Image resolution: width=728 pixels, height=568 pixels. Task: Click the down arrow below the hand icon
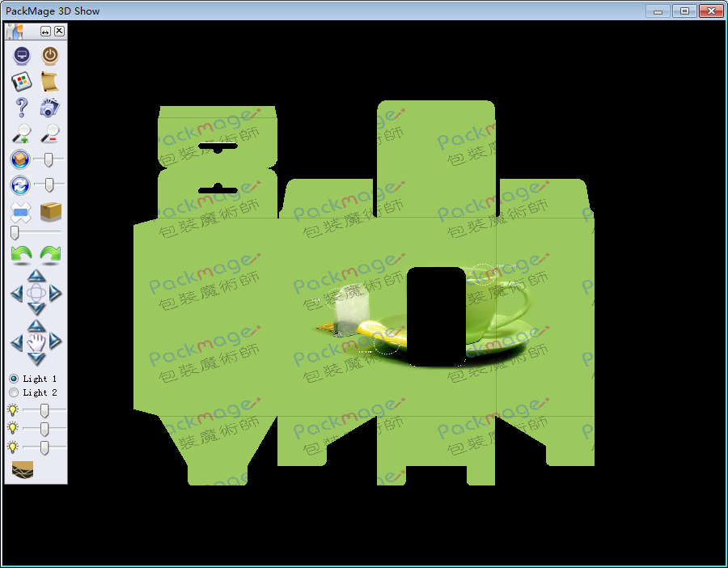click(36, 358)
